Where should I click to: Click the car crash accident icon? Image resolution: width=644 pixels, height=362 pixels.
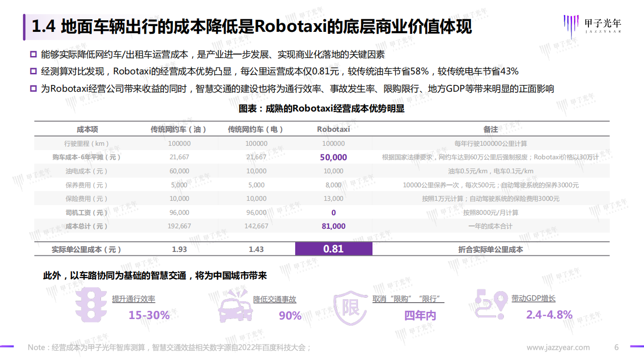tap(235, 306)
